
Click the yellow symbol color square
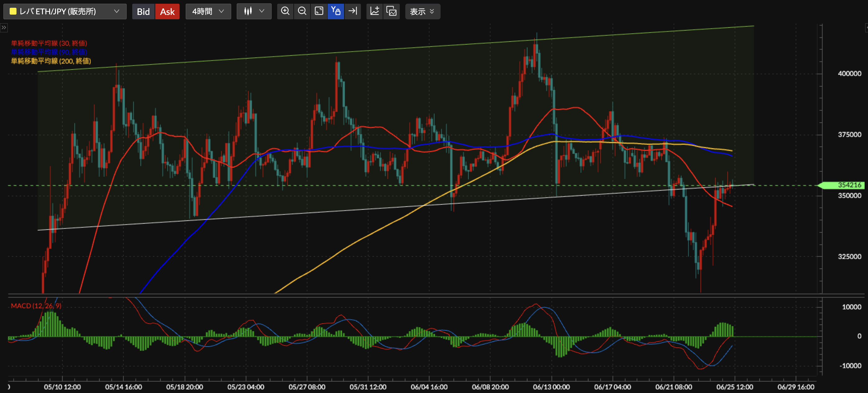tap(13, 11)
